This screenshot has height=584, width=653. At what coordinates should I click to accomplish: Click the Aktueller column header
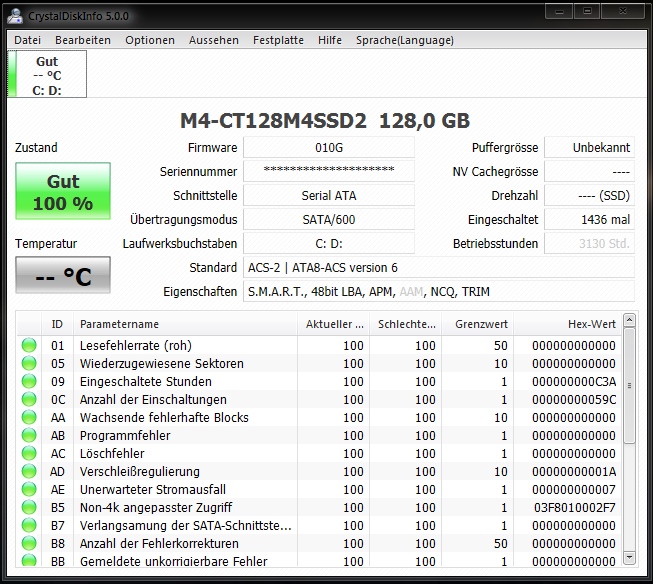pyautogui.click(x=334, y=324)
